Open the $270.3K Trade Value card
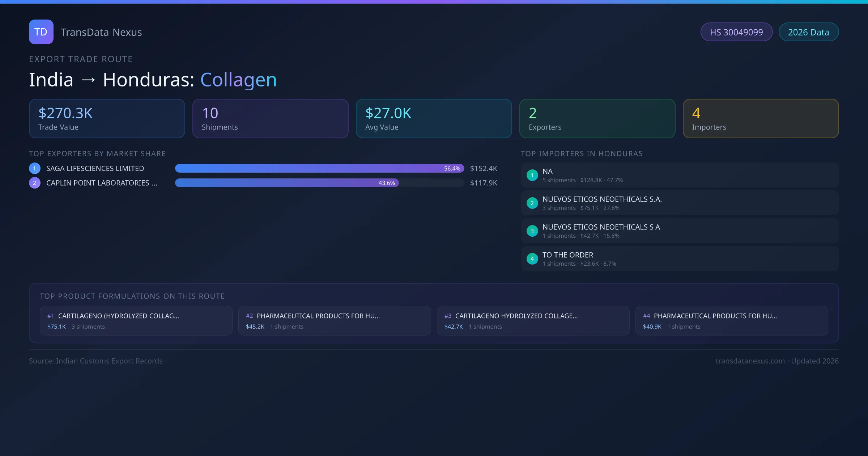 coord(107,119)
